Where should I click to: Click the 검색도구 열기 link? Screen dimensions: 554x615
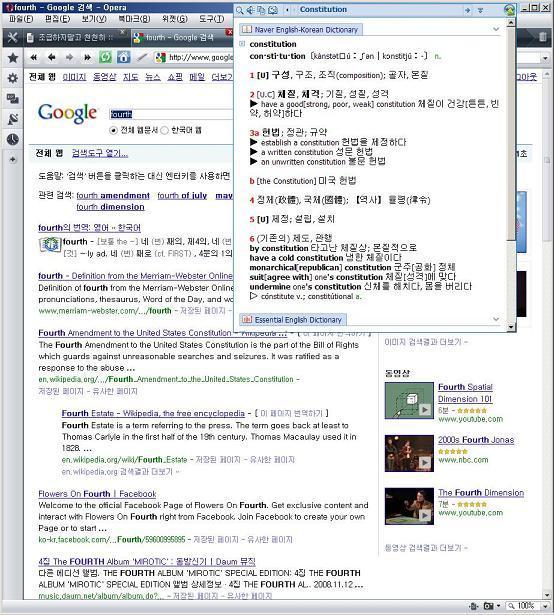(100, 153)
